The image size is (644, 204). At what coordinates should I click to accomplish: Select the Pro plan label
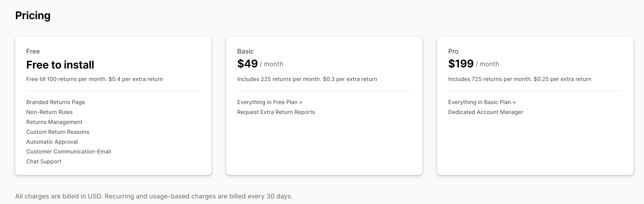pyautogui.click(x=453, y=51)
